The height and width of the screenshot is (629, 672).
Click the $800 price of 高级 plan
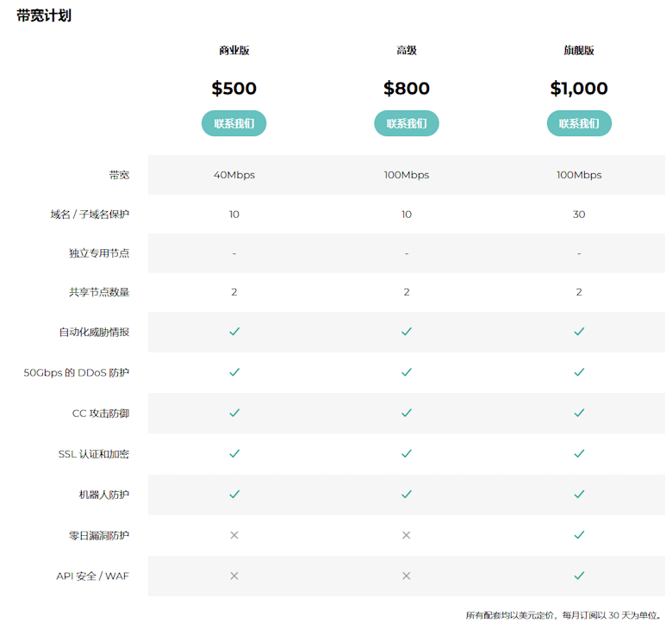407,89
